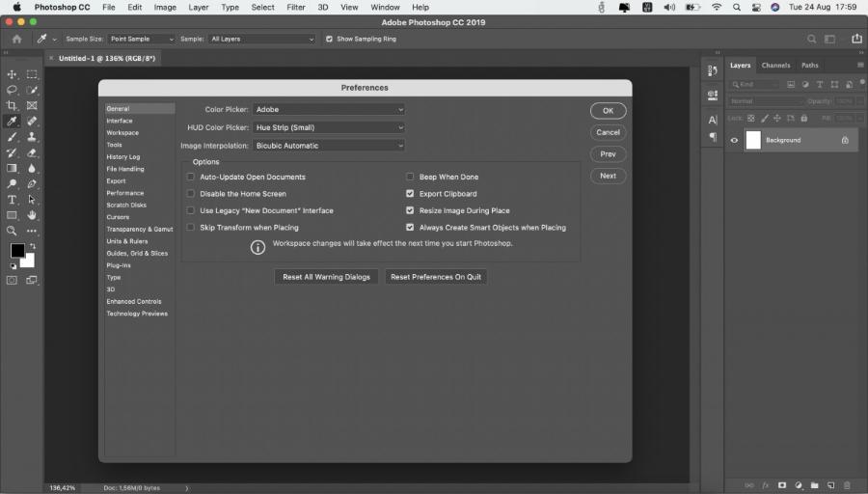
Task: Expand the Image Interpolation dropdown
Action: coord(329,146)
